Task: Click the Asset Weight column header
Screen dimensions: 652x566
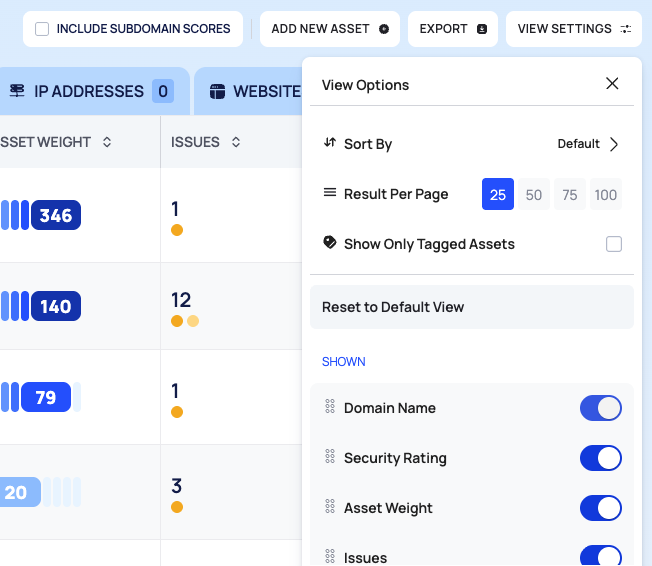Action: coord(45,142)
